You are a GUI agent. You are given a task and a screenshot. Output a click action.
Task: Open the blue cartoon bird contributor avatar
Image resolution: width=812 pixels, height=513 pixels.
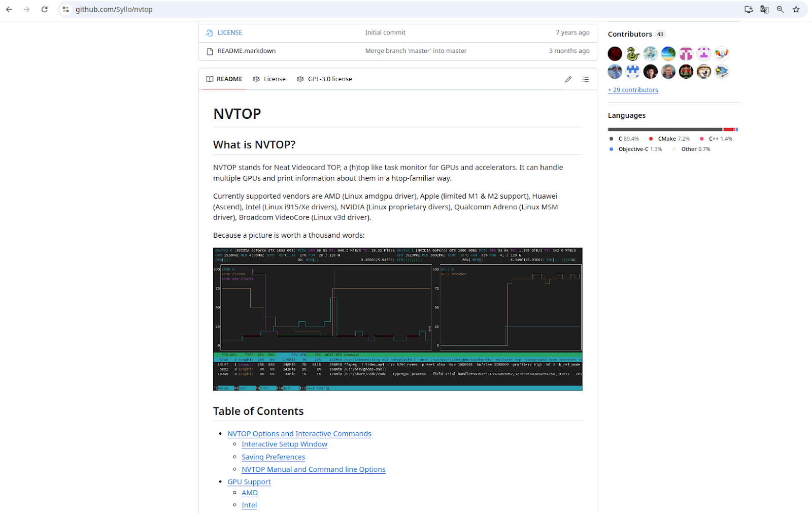click(722, 72)
